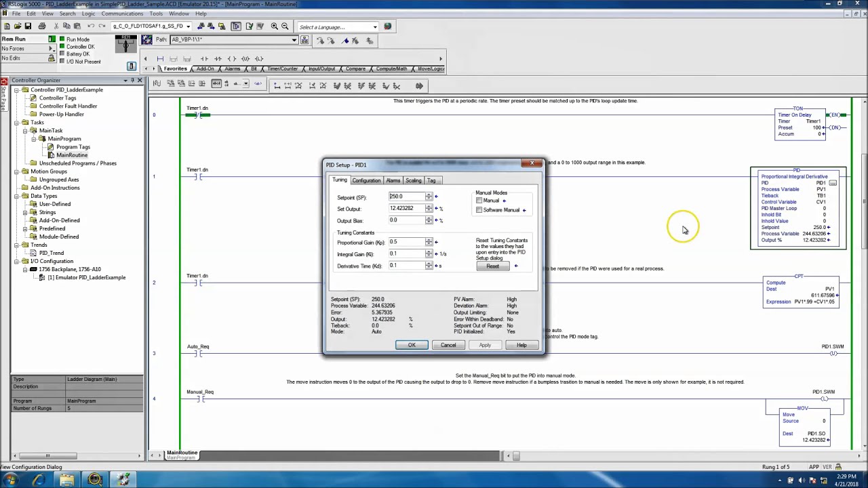Viewport: 868px width, 488px height.
Task: Click Help in PID Setup dialog
Action: (521, 345)
